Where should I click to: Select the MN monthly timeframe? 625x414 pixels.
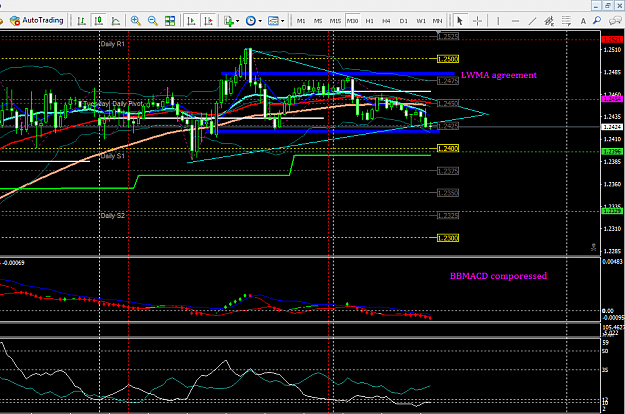tap(438, 21)
